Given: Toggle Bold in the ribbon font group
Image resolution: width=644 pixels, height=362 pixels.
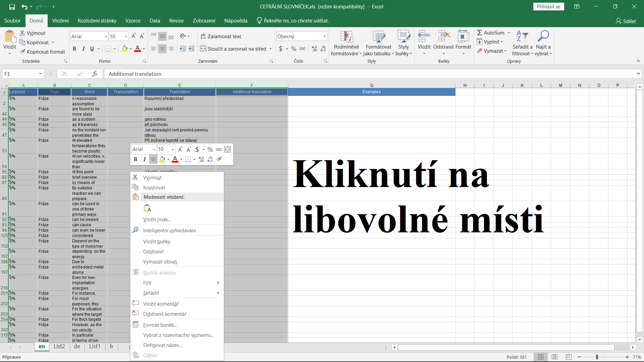Looking at the screenshot, I should [x=74, y=49].
